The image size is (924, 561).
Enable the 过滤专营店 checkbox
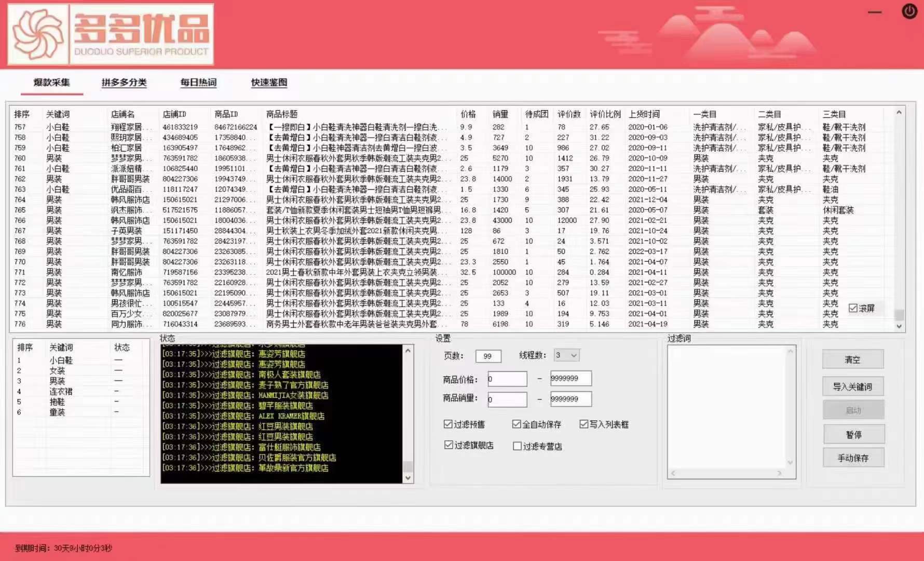(x=517, y=446)
